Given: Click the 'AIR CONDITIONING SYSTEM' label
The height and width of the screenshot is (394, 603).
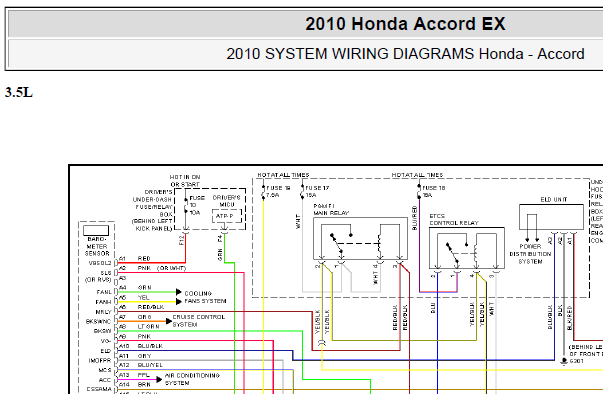Looking at the screenshot, I should click(192, 379).
